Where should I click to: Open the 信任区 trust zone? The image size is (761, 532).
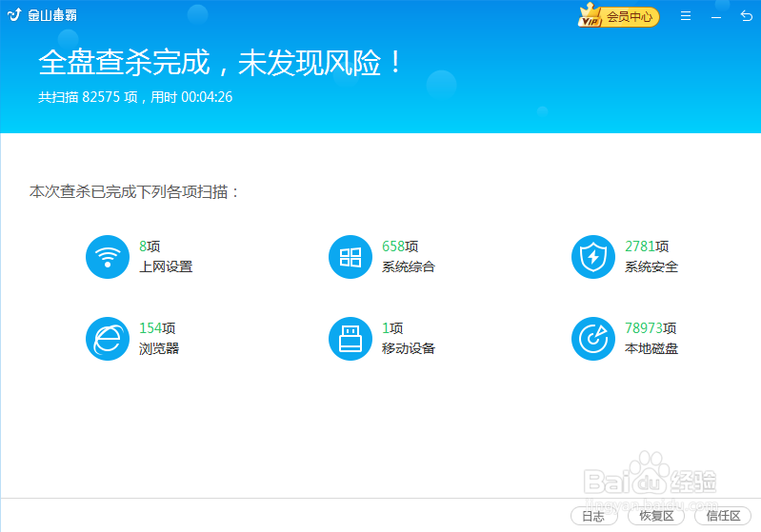[723, 516]
